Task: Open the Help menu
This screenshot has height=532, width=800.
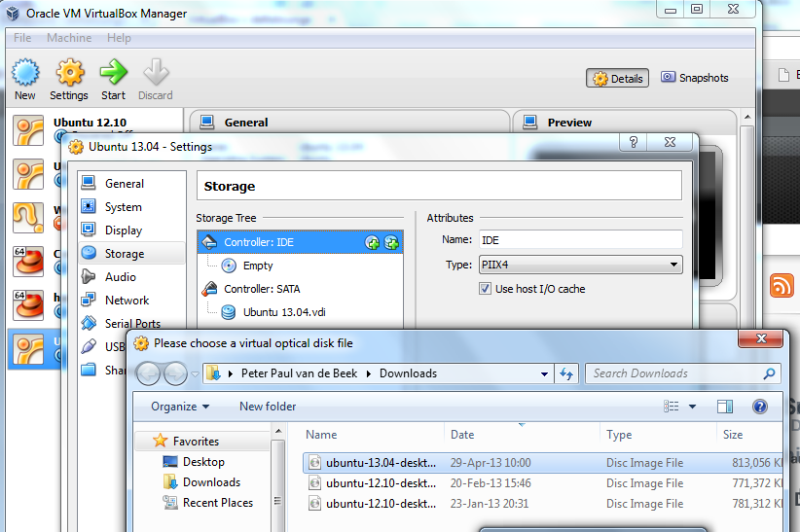Action: tap(119, 38)
